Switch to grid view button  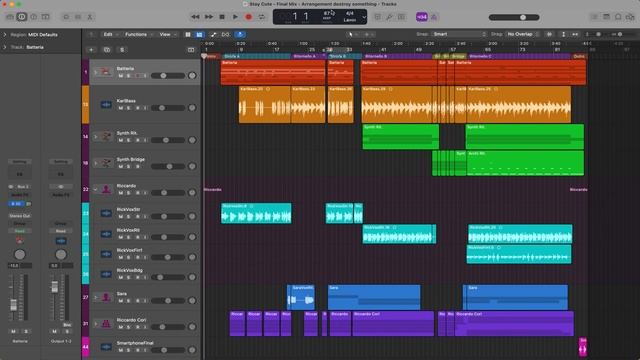(x=188, y=35)
